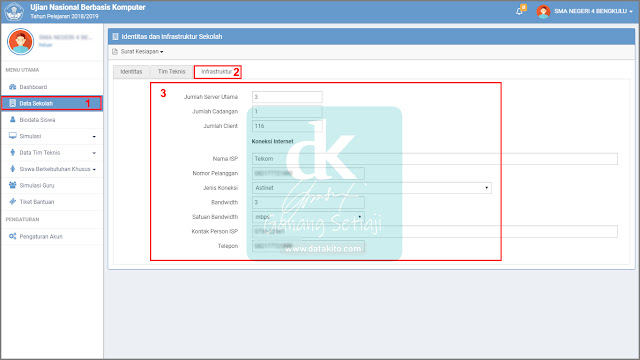Screen dimensions: 640x360
Task: Go to Biodata Siswa
Action: 51,120
